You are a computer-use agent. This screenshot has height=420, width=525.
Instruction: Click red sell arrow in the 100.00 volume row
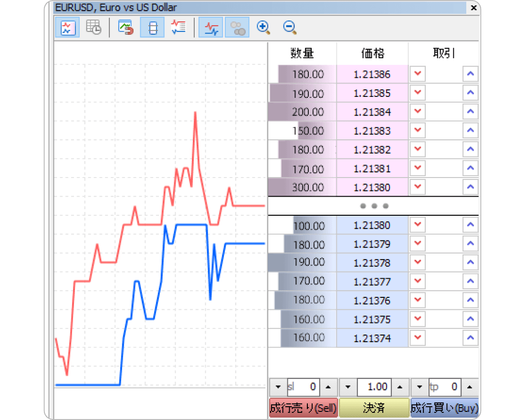pos(417,224)
